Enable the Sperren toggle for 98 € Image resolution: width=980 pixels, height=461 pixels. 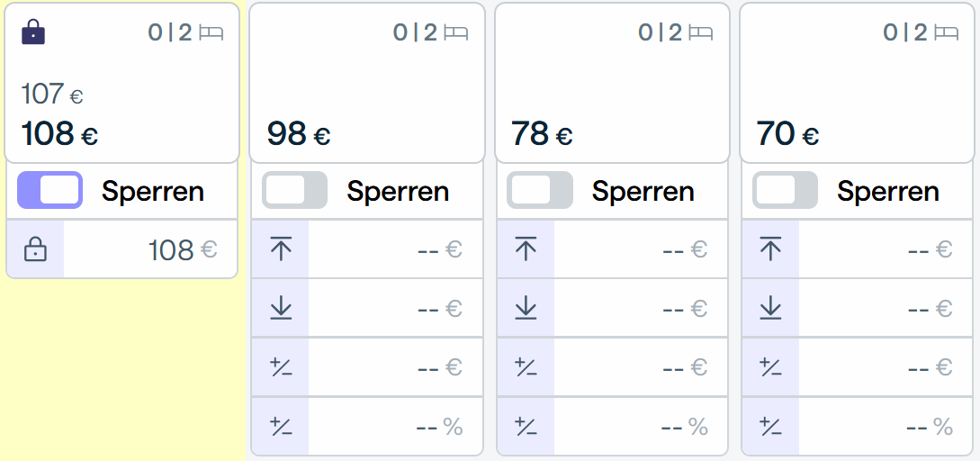(x=294, y=189)
